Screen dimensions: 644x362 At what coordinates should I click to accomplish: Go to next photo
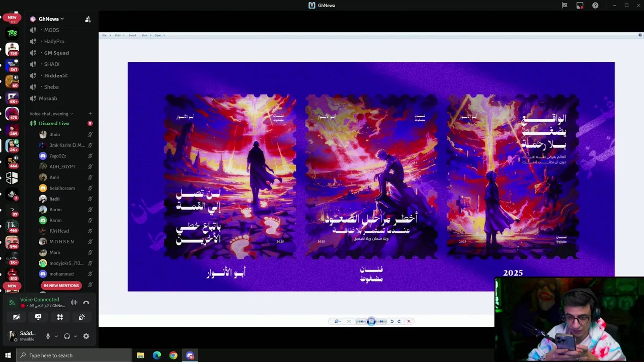coord(381,321)
